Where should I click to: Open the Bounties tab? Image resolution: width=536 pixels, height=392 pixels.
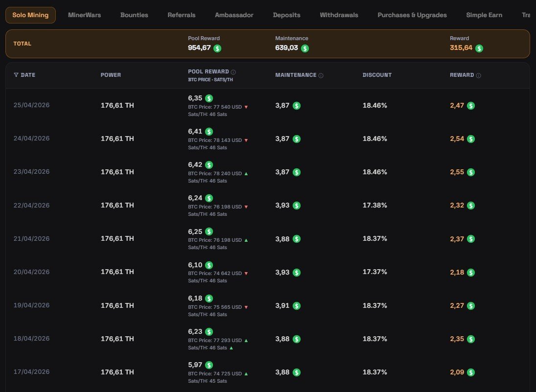coord(134,15)
